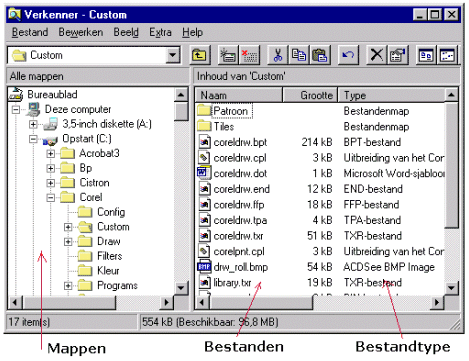Select the coreldrw.tpa file name
The image size is (469, 361).
pyautogui.click(x=240, y=220)
